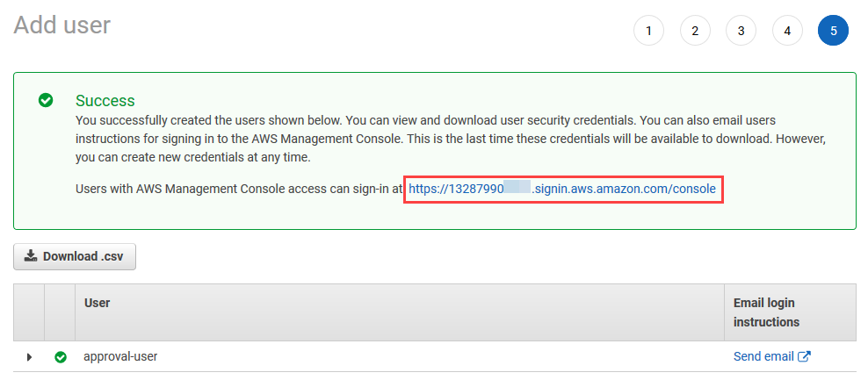The image size is (868, 387).
Task: Click the Success heading in banner
Action: point(105,101)
